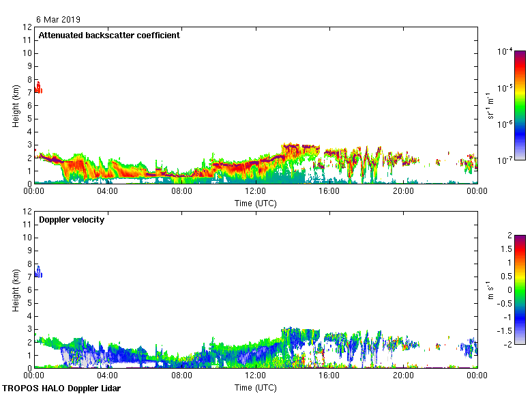Click the Doppler velocity color scale bar
This screenshot has width=532, height=396.
(x=520, y=289)
